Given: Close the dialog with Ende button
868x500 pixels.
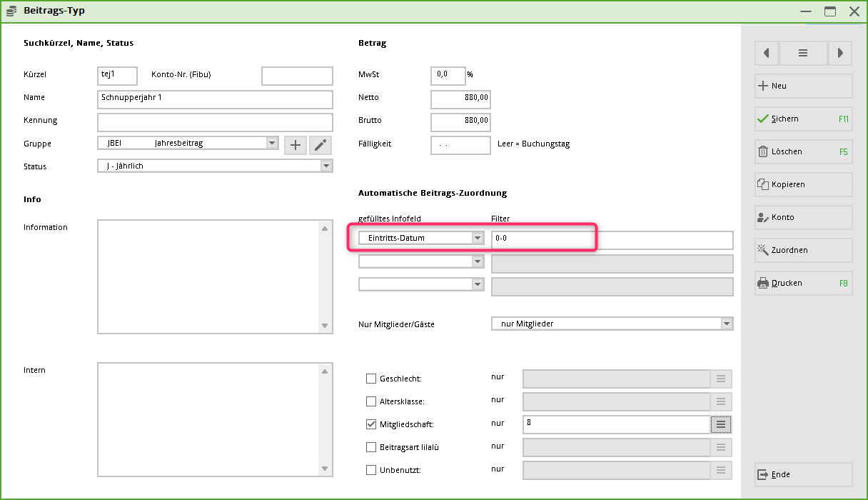Looking at the screenshot, I should (803, 474).
